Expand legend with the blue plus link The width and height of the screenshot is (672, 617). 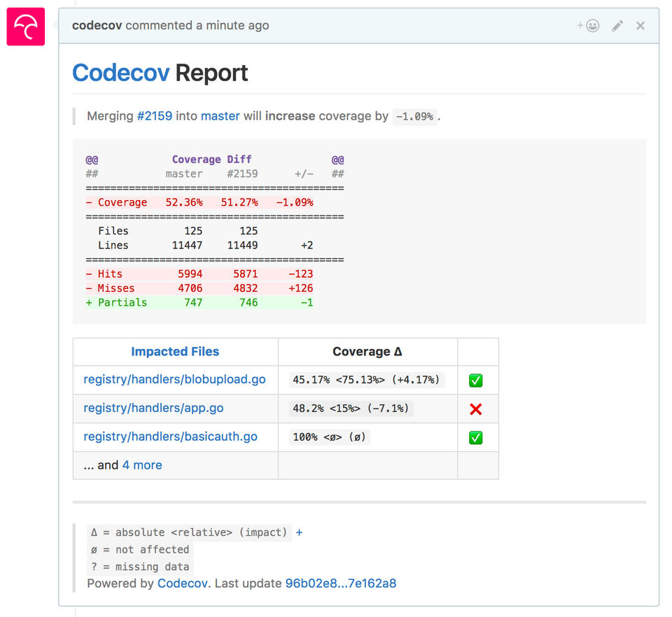[x=299, y=532]
